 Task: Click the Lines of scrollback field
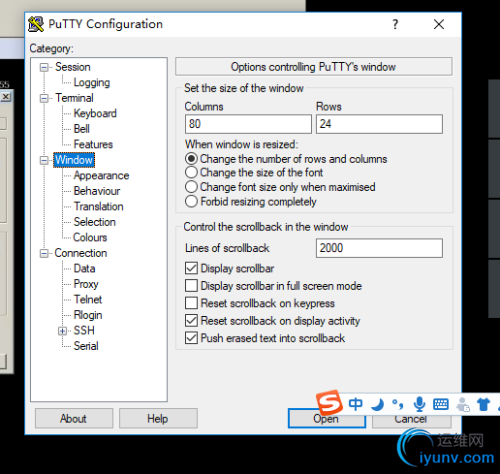[379, 248]
